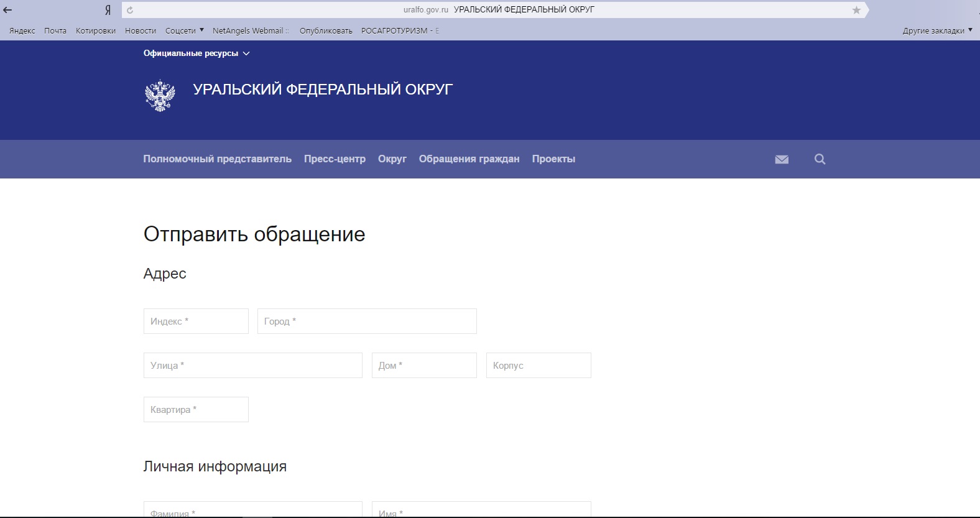Expand the "Официальные ресурсы" dropdown
The height and width of the screenshot is (518, 980).
[196, 53]
